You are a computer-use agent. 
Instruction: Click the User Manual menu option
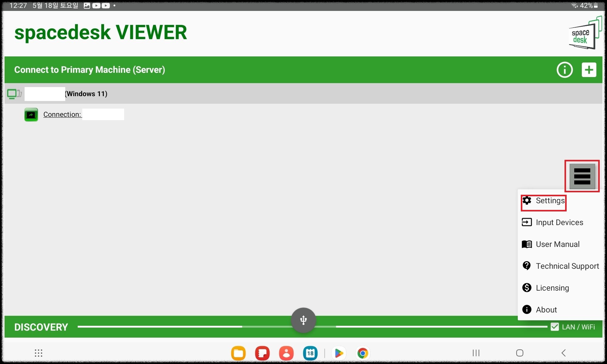(x=557, y=244)
